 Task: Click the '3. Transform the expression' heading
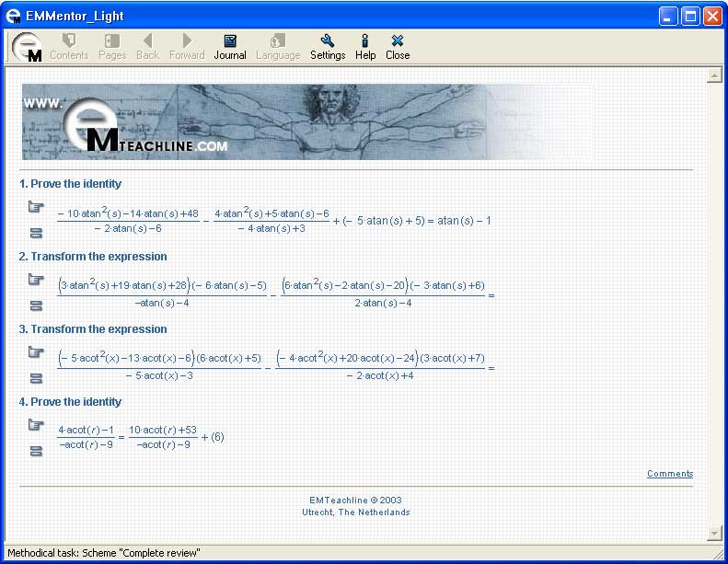click(93, 329)
